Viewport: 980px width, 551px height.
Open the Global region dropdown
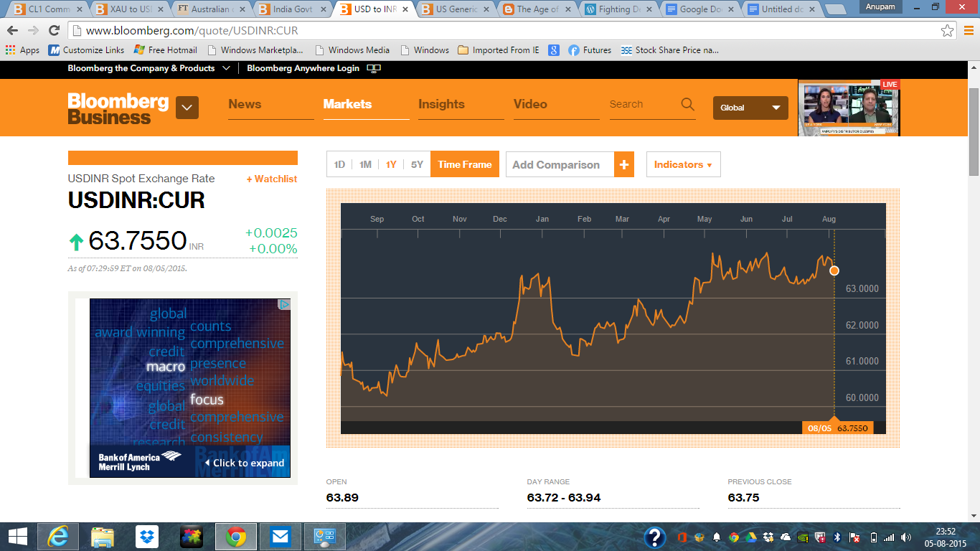[x=750, y=108]
